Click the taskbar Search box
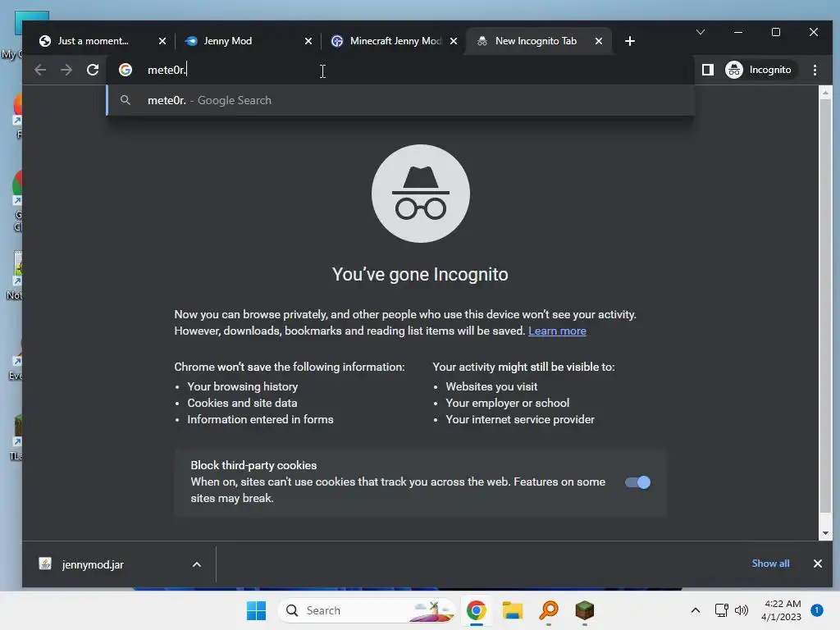This screenshot has height=630, width=840. pos(367,610)
